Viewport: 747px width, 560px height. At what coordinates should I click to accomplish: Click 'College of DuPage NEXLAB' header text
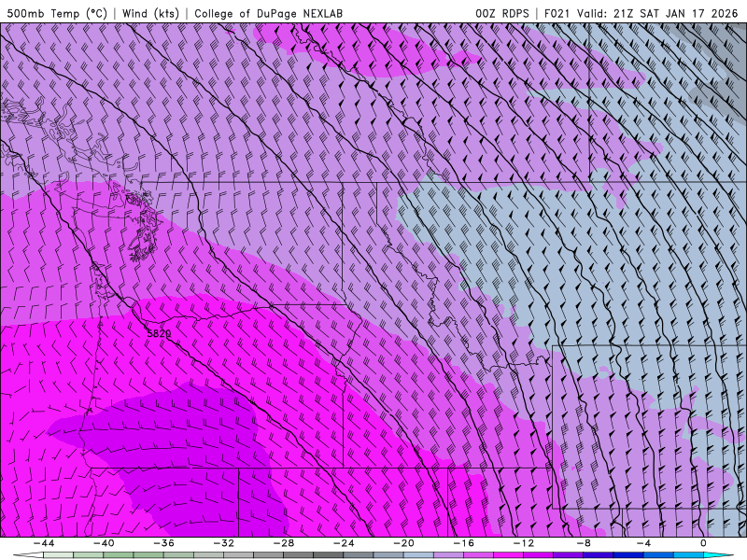(x=268, y=13)
